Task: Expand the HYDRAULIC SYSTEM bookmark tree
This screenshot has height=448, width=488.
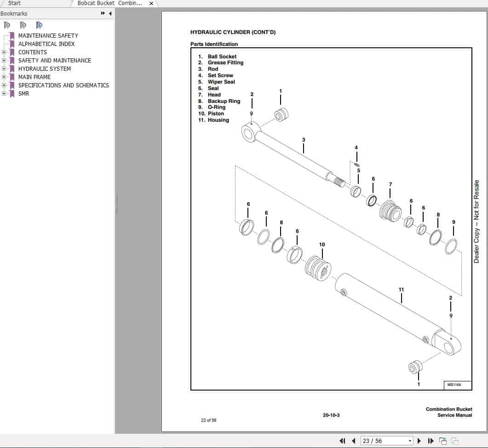Action: click(4, 68)
